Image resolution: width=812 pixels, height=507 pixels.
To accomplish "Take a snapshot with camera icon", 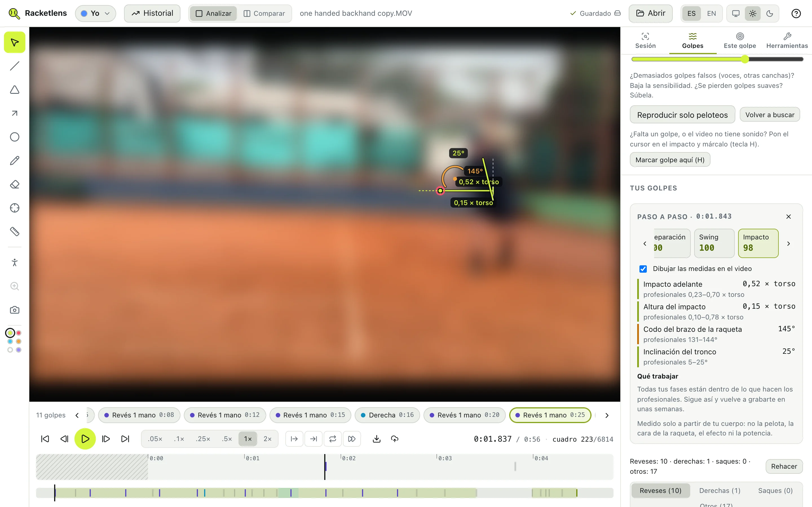I will (x=14, y=310).
